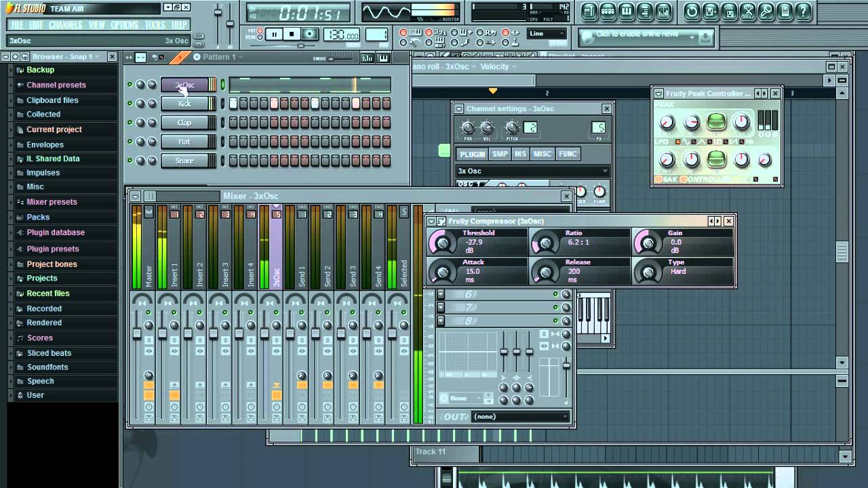Screen dimensions: 868x488
Task: Show the Step Sequencer via its toolbar icon
Action: point(608,11)
